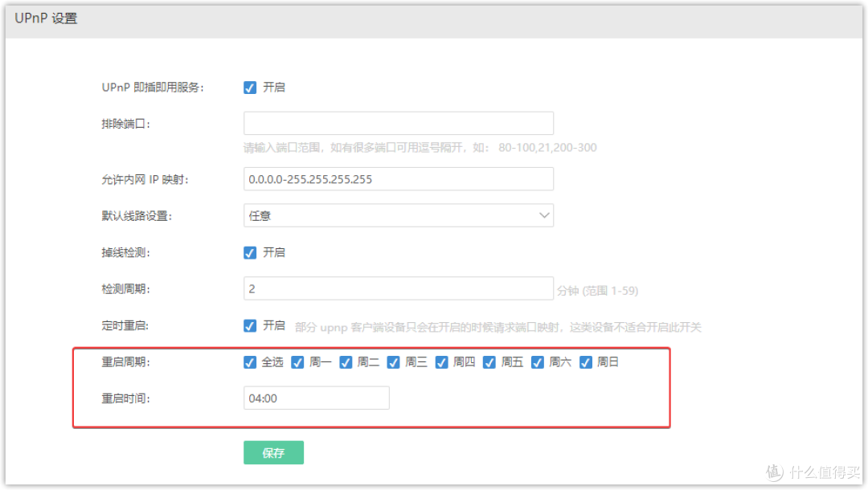868x490 pixels.
Task: Click the UPnP 设置 page title
Action: point(44,18)
